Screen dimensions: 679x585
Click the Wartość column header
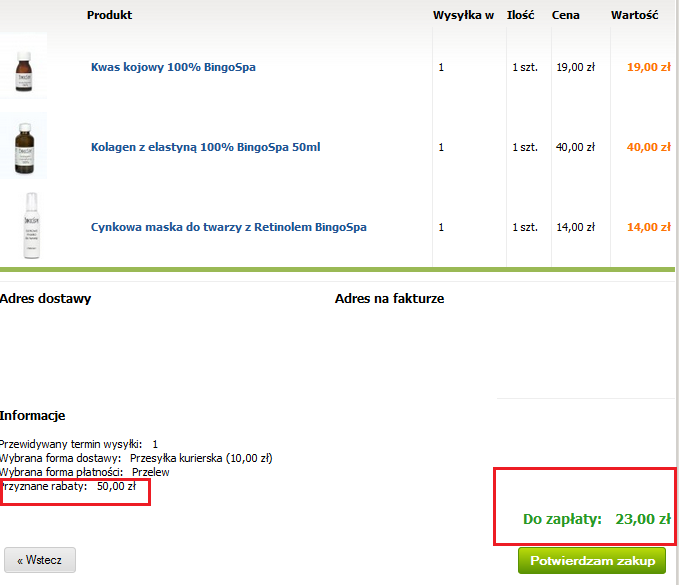pyautogui.click(x=634, y=15)
